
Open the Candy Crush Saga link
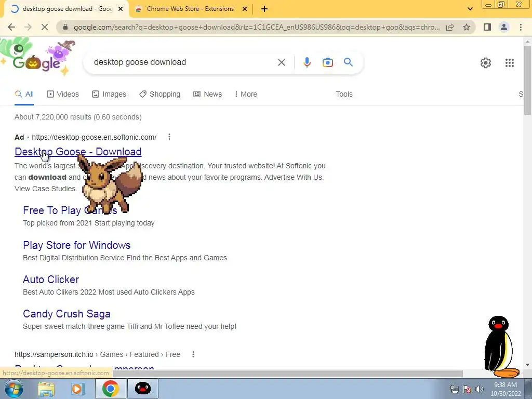[x=66, y=314]
